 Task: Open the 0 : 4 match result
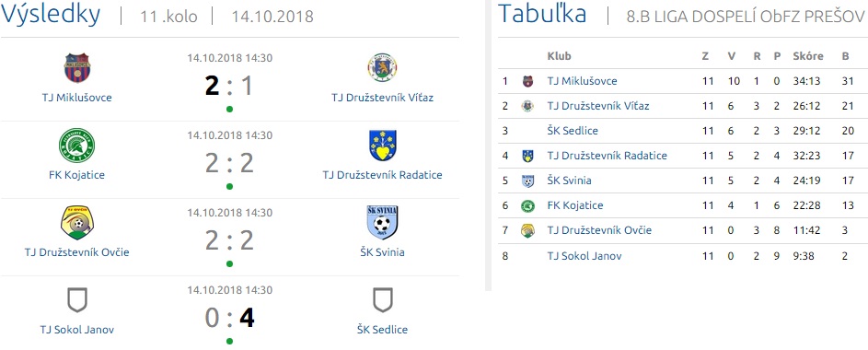pyautogui.click(x=229, y=319)
